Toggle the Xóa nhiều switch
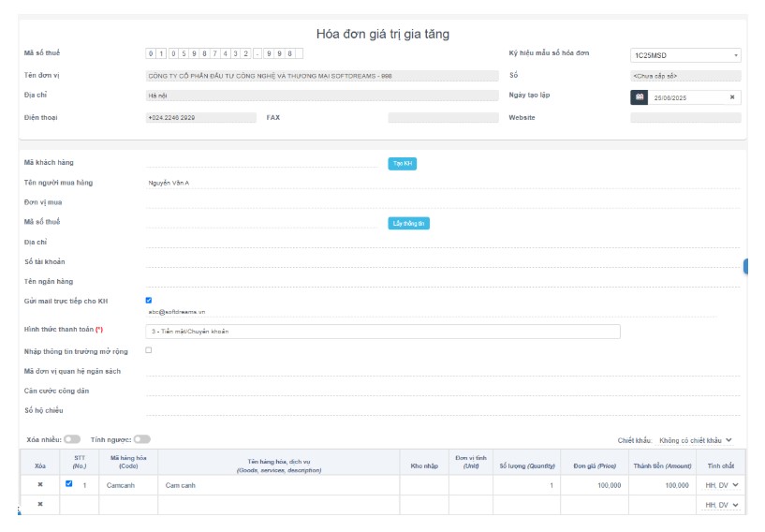This screenshot has width=765, height=532. coord(72,439)
